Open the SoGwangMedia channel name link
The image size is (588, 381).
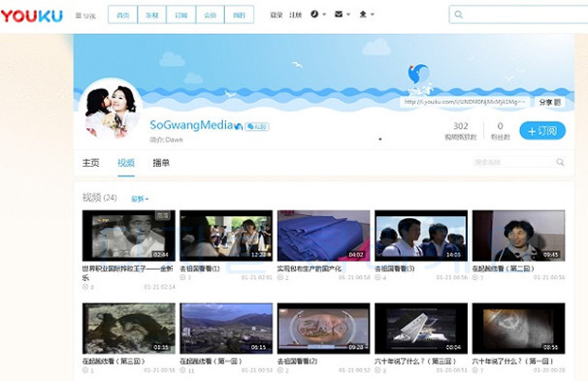(191, 125)
